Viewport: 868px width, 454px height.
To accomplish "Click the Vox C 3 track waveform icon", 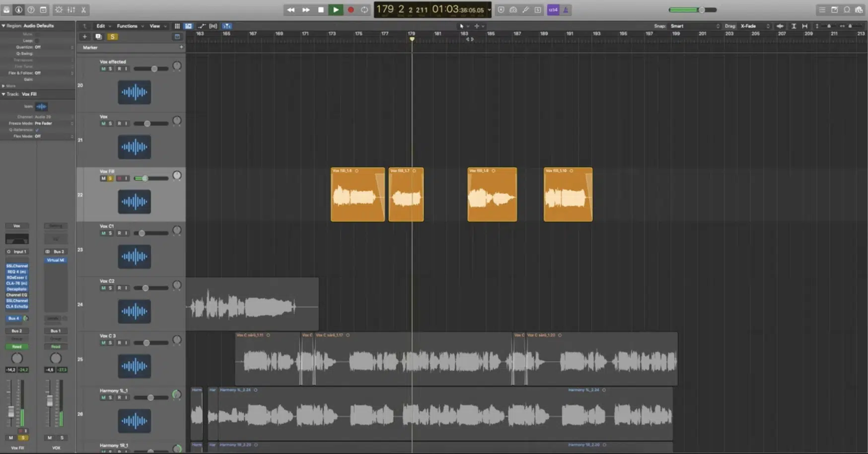I will tap(134, 366).
